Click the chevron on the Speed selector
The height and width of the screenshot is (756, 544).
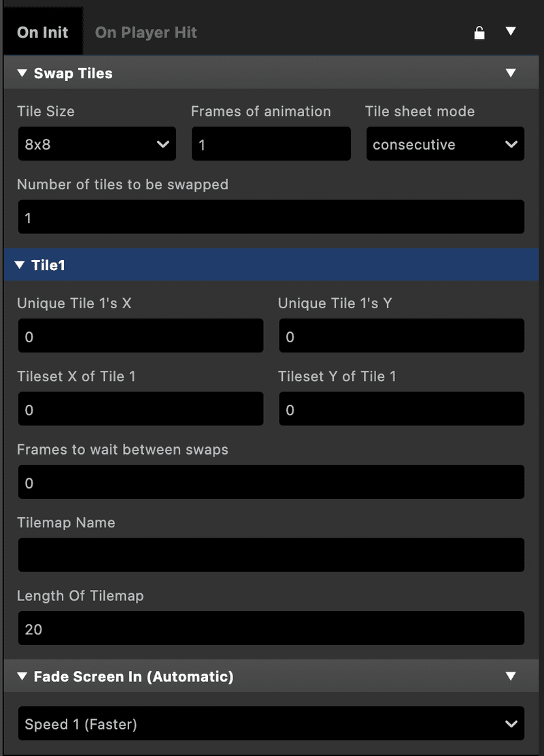(512, 723)
